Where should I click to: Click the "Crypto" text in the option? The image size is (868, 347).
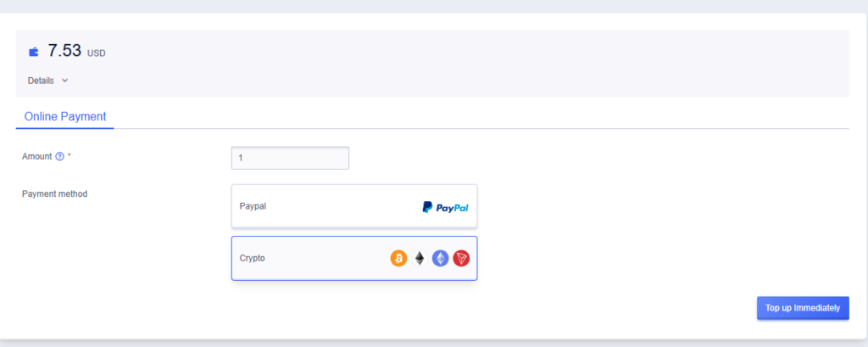[253, 258]
